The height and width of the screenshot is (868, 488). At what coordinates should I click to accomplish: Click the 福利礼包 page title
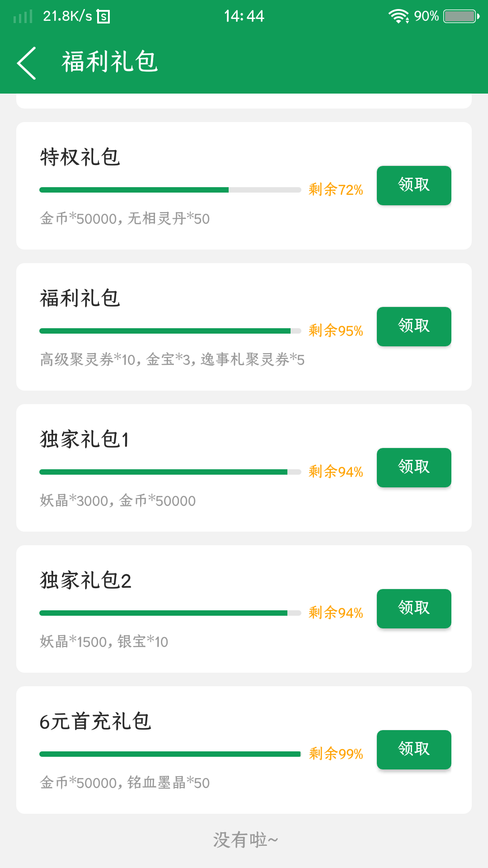pos(110,62)
